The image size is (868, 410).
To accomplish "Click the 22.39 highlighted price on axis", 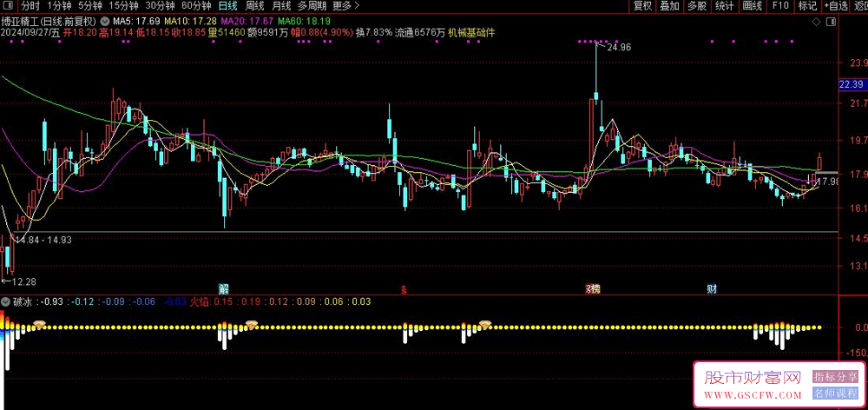I will coord(851,84).
